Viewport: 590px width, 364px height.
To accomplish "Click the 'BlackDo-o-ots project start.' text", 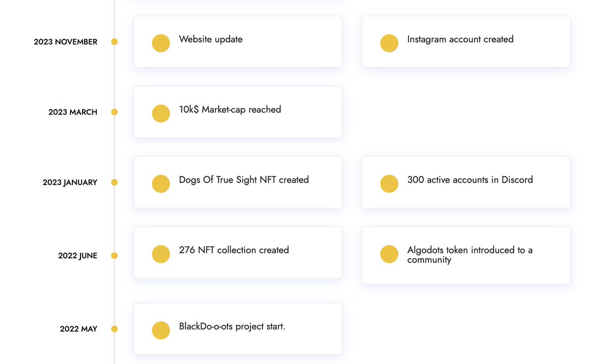I will pyautogui.click(x=232, y=326).
